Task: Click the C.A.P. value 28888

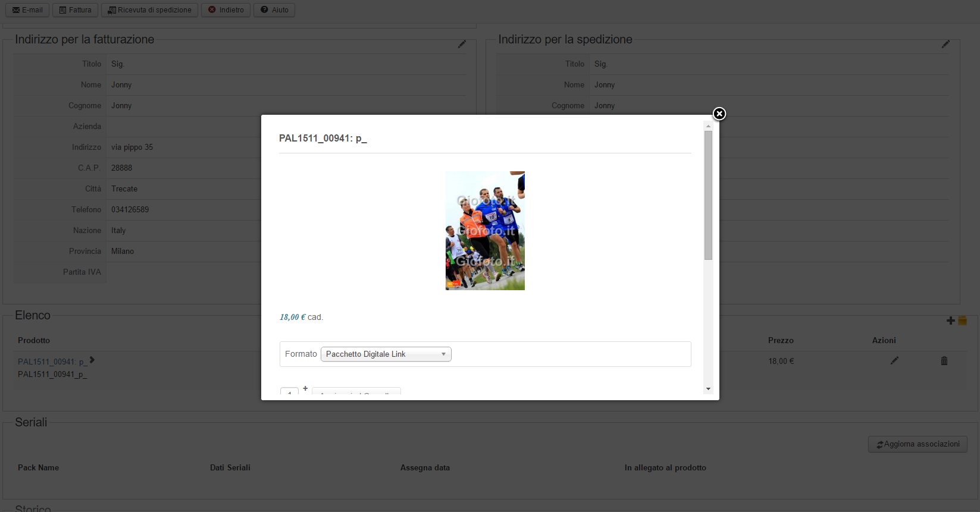Action: [x=122, y=168]
